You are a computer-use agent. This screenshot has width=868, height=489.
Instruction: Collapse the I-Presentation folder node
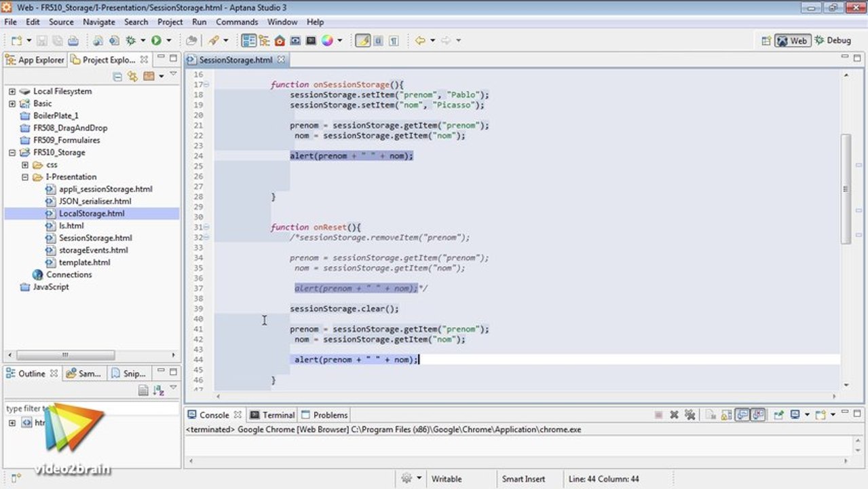[24, 177]
